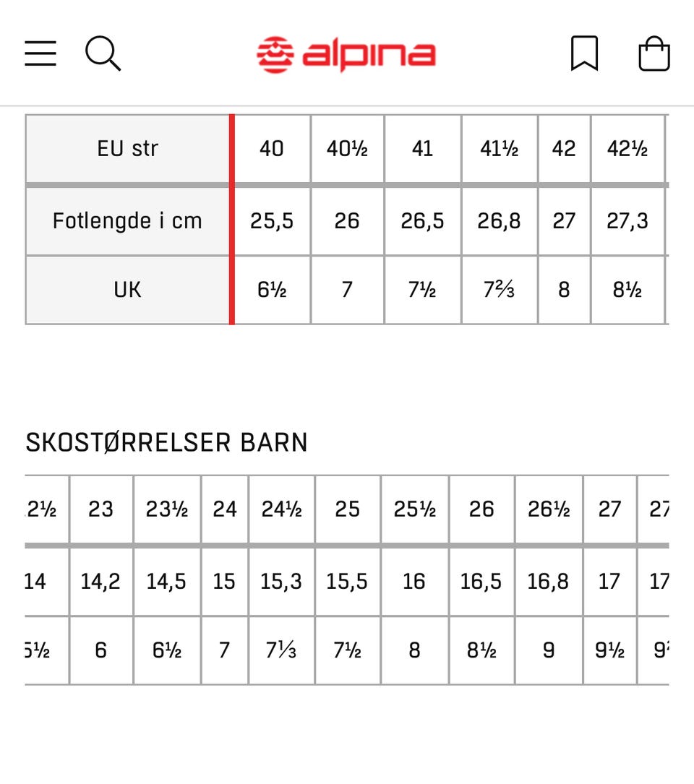Click the 'UK' row header cell

[x=128, y=290]
